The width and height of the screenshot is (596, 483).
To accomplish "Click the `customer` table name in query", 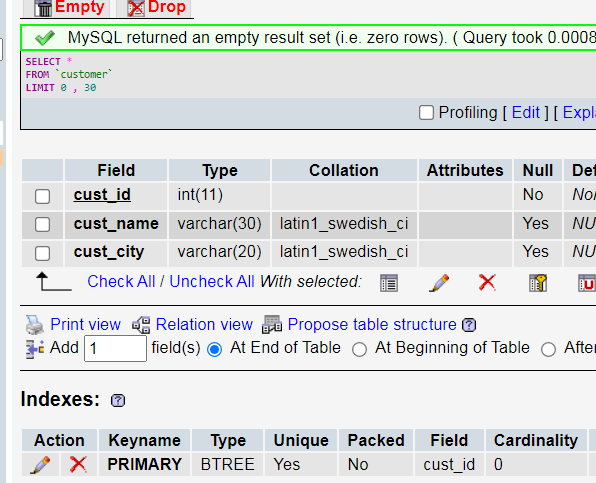I will point(84,74).
